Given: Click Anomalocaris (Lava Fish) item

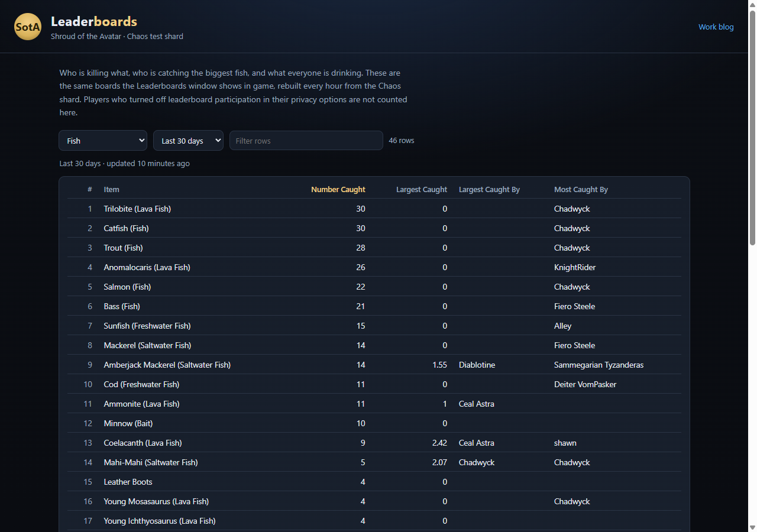Looking at the screenshot, I should [147, 267].
